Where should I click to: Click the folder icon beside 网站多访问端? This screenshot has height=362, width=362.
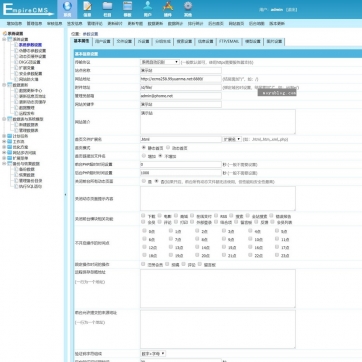[9, 153]
